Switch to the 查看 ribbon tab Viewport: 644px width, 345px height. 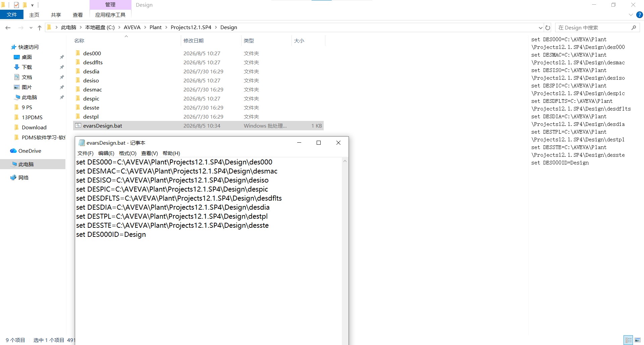(78, 15)
